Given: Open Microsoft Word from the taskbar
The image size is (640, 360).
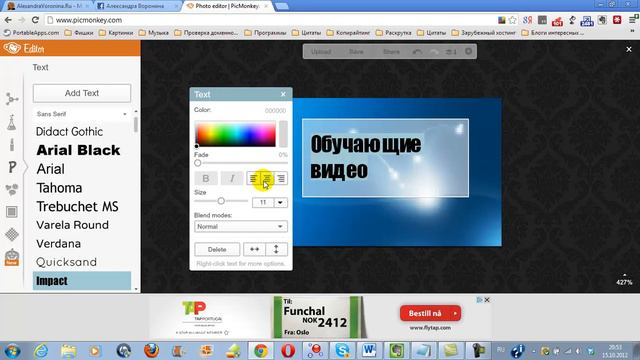Looking at the screenshot, I should 369,351.
